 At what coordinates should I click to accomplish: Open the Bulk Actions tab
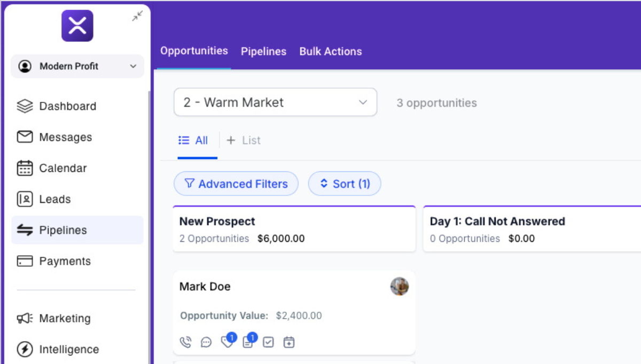point(331,52)
